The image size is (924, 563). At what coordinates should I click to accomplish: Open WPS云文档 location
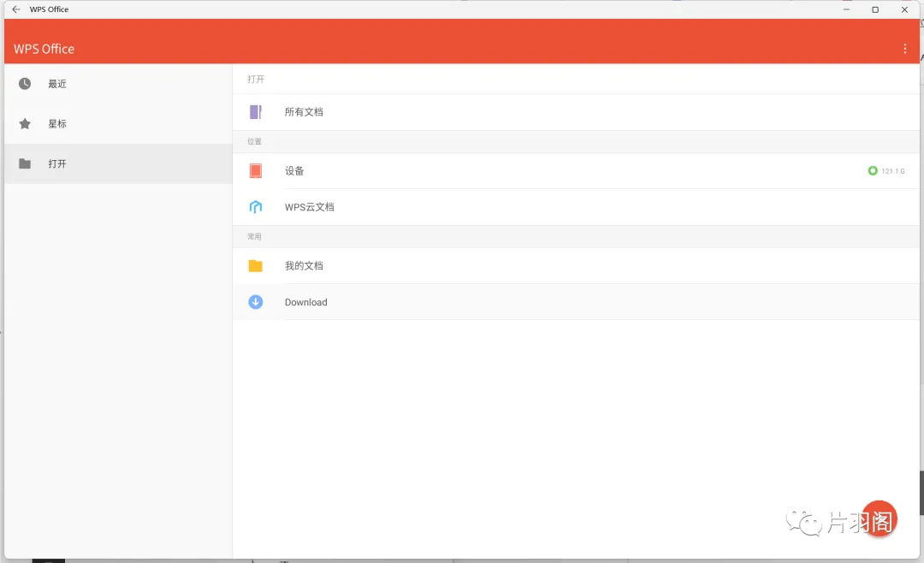[x=576, y=207]
